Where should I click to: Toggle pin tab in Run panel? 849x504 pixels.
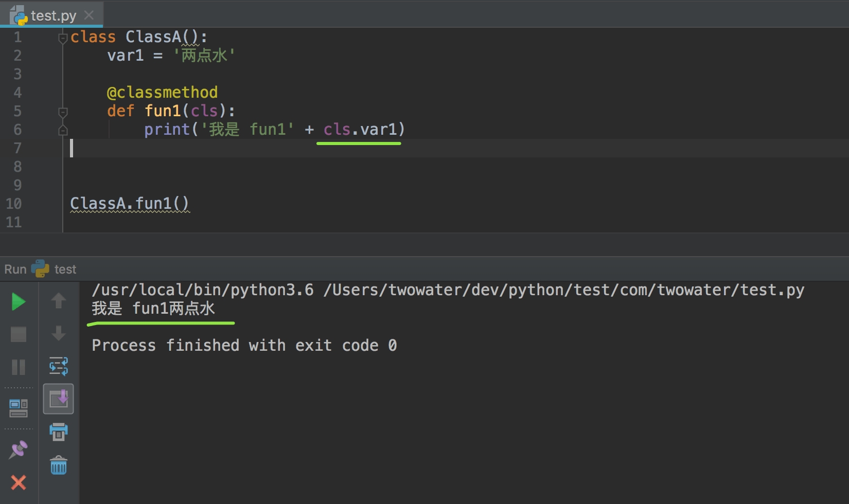19,449
